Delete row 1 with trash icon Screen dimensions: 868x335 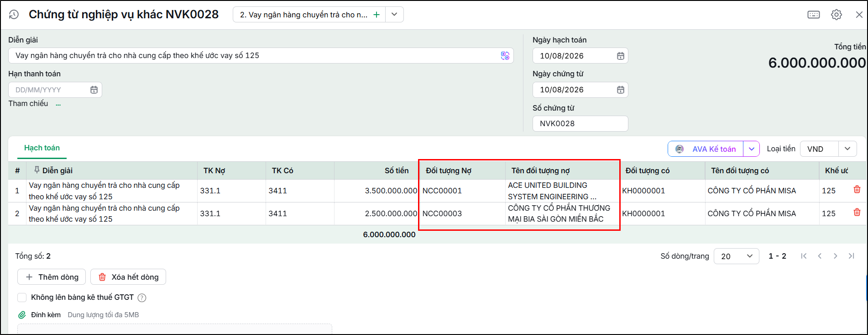[x=857, y=190]
